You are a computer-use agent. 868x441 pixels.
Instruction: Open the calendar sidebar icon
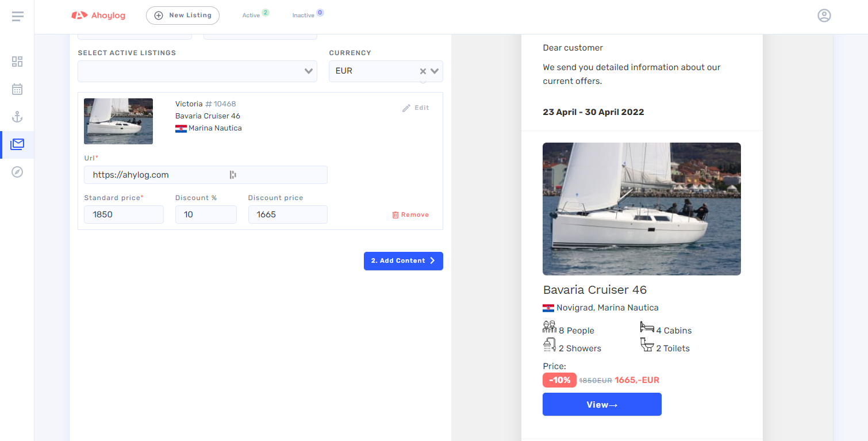17,89
